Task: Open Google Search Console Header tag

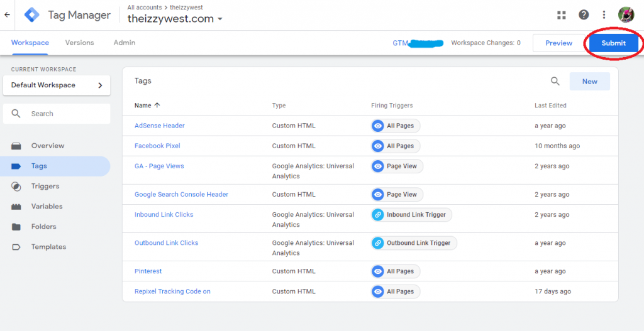Action: click(x=182, y=195)
